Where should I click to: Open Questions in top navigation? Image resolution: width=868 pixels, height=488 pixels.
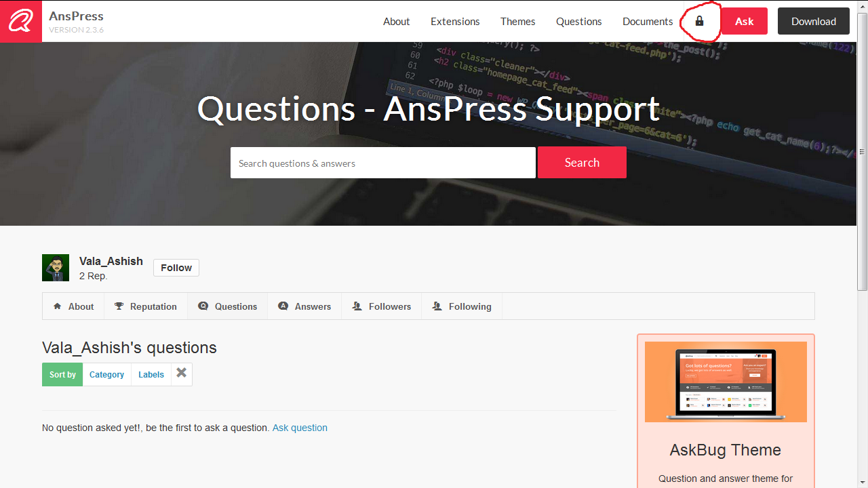[579, 21]
